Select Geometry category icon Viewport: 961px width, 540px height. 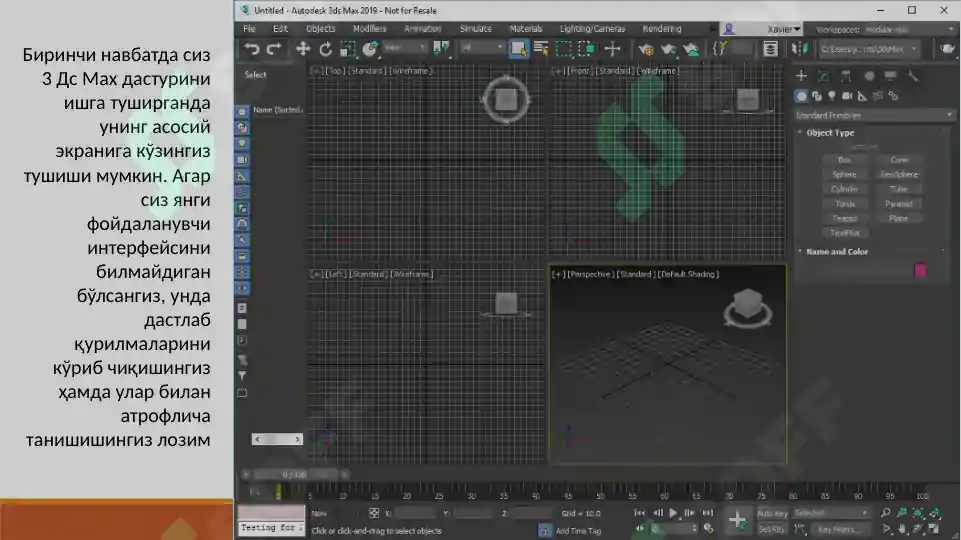point(801,96)
